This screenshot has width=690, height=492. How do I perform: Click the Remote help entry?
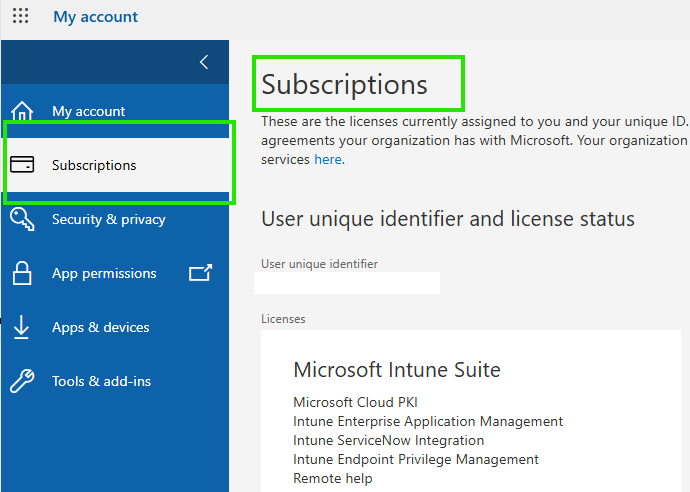(333, 478)
